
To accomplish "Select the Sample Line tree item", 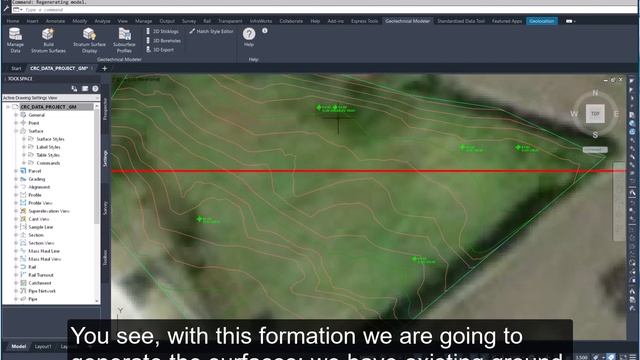I will (41, 227).
